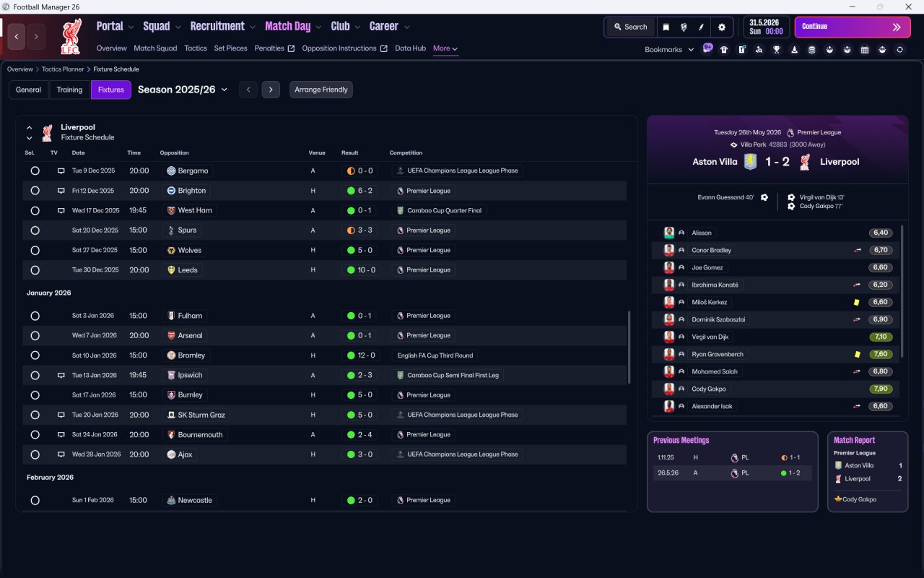Click the fixture list vertical scrollbar
Viewport: 924px width, 578px height.
click(630, 347)
